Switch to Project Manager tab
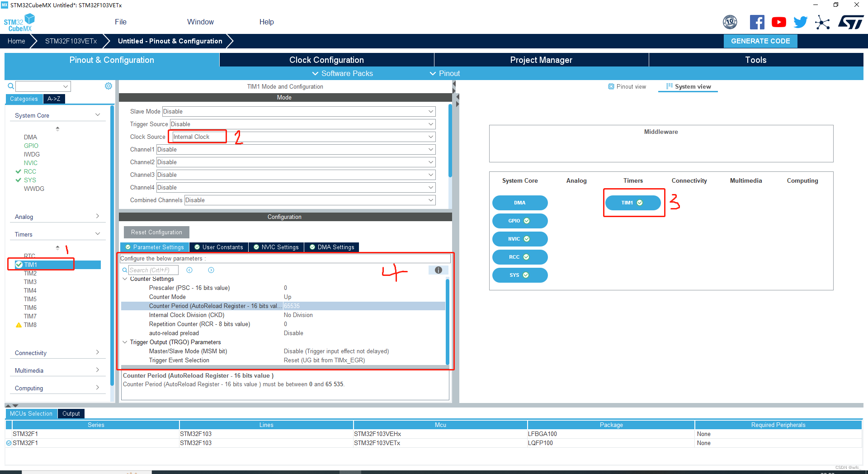This screenshot has width=868, height=474. pyautogui.click(x=541, y=60)
